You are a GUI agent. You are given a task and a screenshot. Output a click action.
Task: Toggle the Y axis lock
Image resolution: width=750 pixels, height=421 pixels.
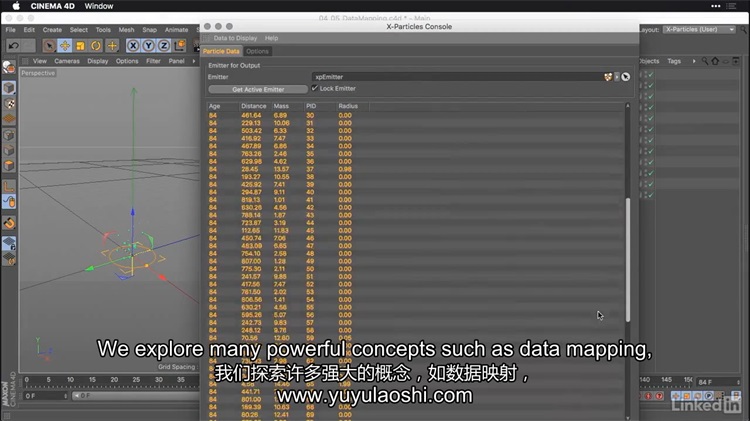148,45
